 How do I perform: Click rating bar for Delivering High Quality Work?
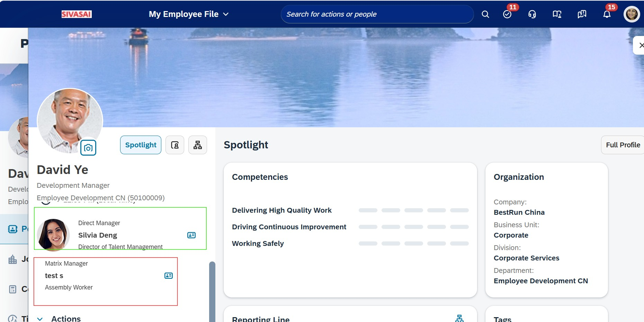[414, 210]
